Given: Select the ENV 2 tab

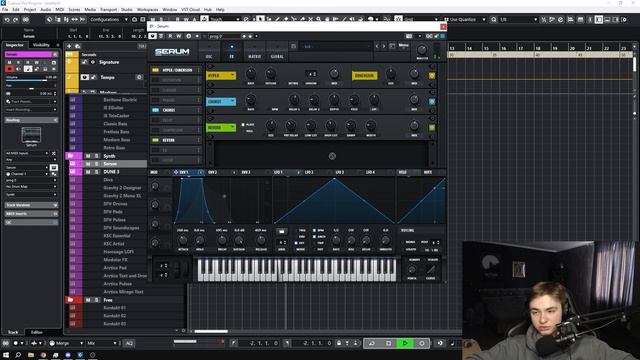Looking at the screenshot, I should pyautogui.click(x=213, y=172).
